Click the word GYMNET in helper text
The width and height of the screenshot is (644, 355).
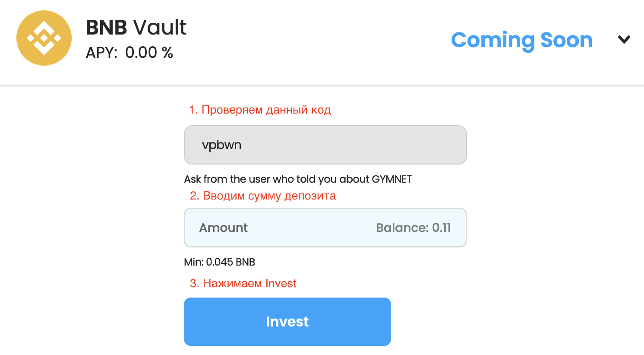(x=391, y=179)
